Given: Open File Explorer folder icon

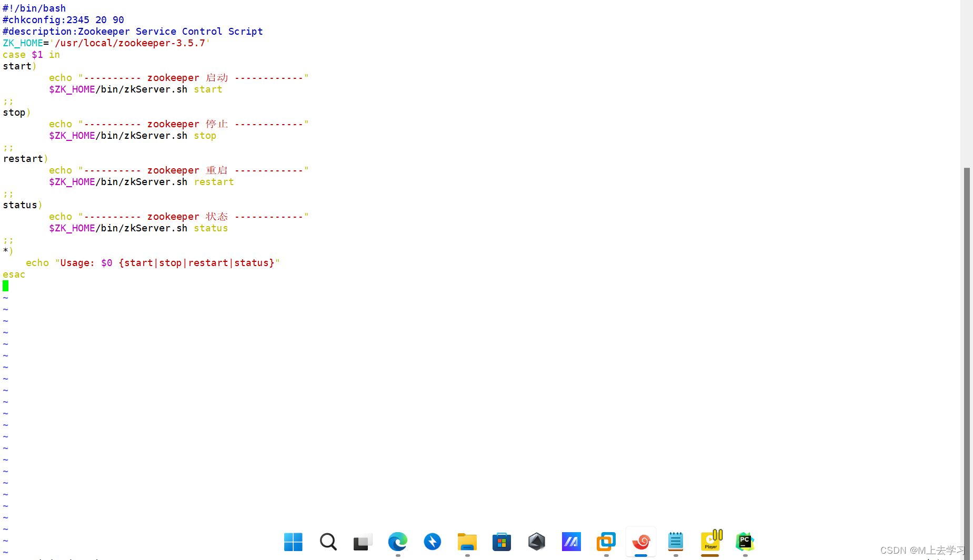Looking at the screenshot, I should pos(467,542).
